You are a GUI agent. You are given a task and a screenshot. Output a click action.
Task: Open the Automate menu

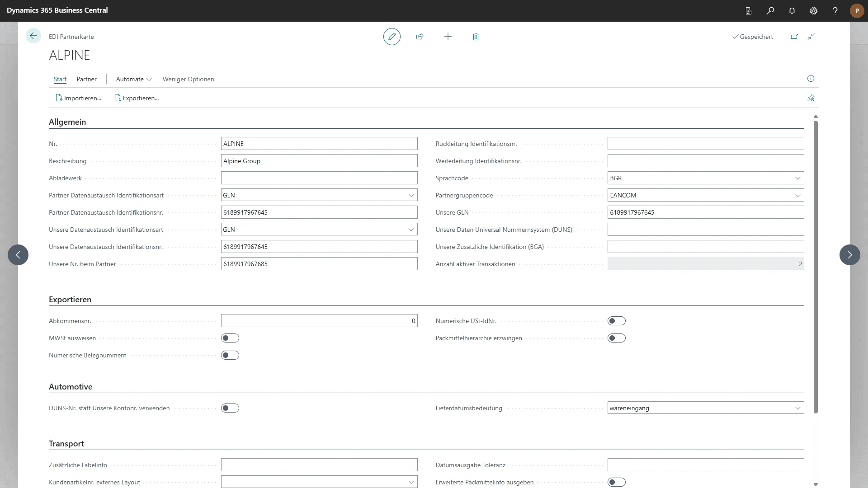[x=133, y=79]
